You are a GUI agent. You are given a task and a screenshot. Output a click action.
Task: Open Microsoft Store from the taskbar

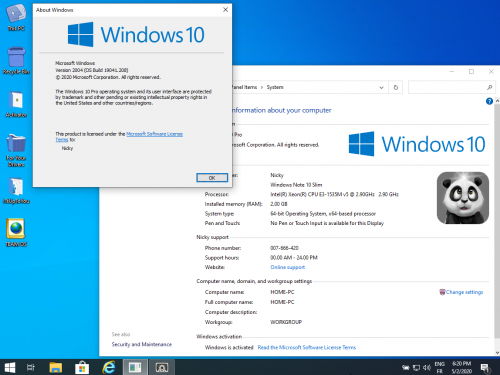[x=82, y=367]
